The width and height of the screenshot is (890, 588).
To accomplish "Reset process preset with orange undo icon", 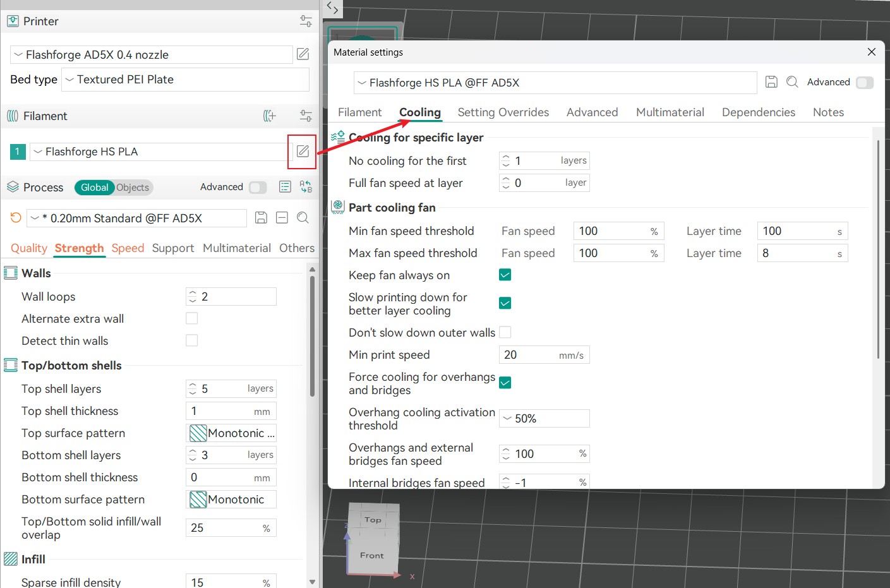I will (16, 218).
